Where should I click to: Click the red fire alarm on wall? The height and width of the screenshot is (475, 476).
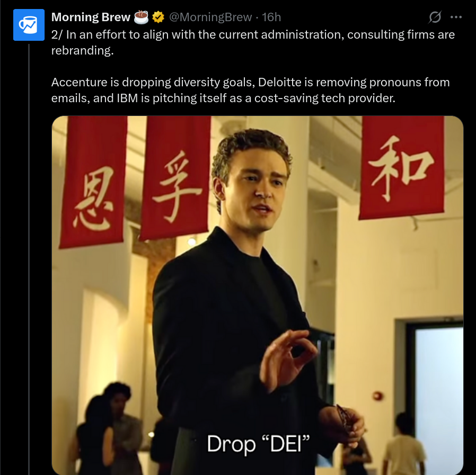[x=378, y=396]
